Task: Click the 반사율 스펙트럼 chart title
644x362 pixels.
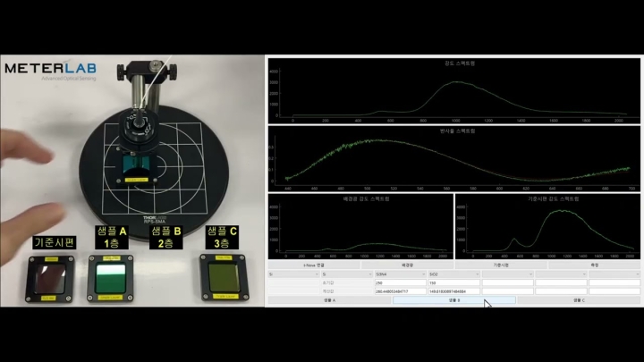Action: point(457,130)
